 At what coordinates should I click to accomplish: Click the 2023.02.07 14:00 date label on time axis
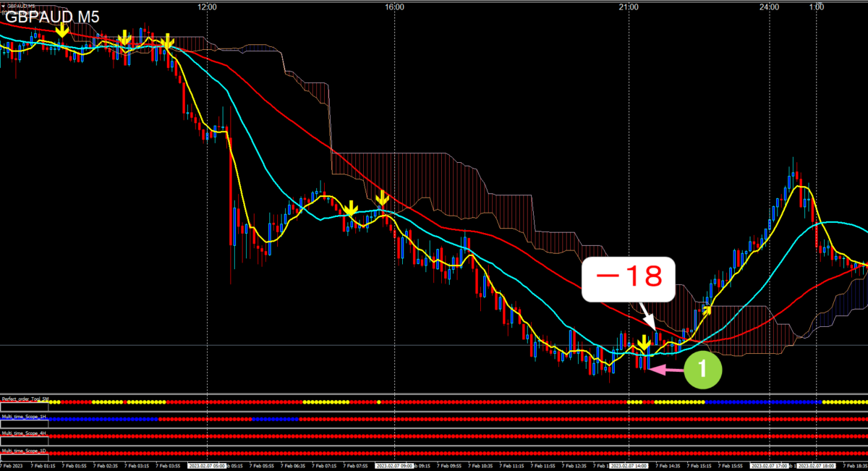(632, 466)
